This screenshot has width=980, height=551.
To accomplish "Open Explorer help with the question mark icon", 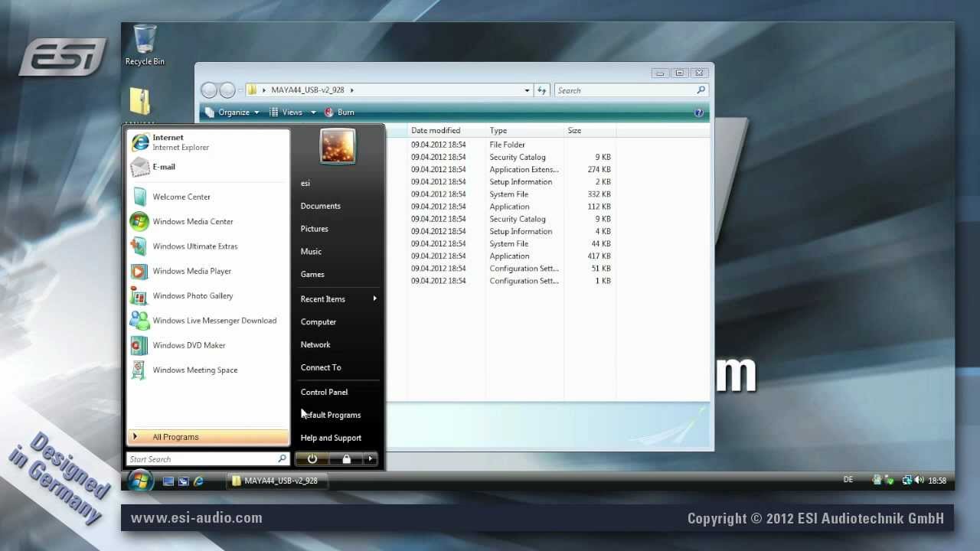I will tap(698, 112).
